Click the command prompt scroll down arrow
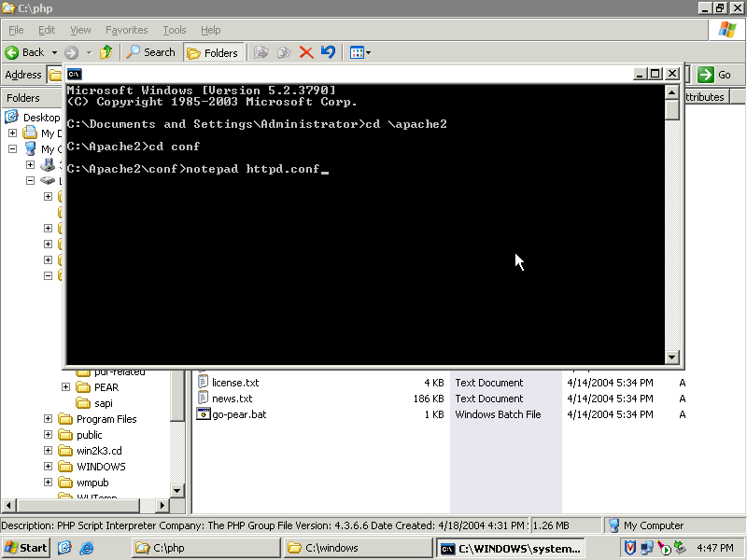 [671, 357]
